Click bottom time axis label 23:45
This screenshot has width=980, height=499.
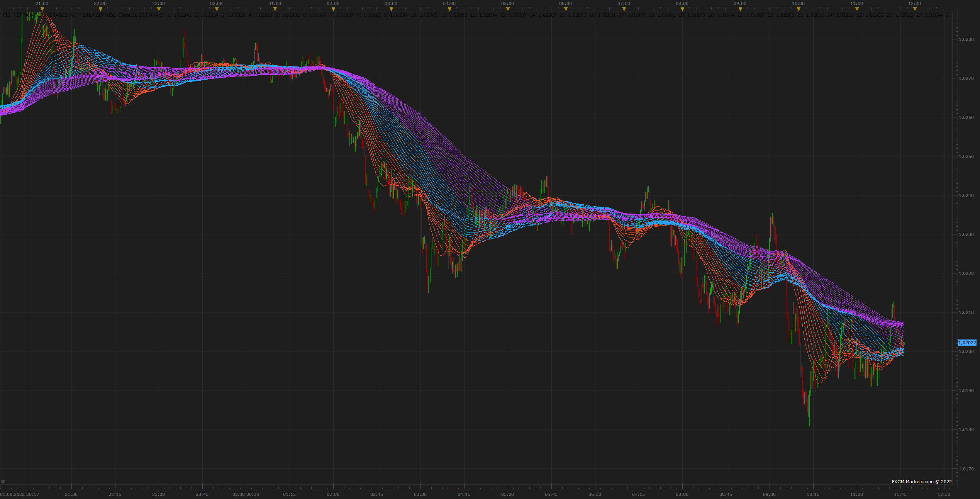pyautogui.click(x=202, y=494)
